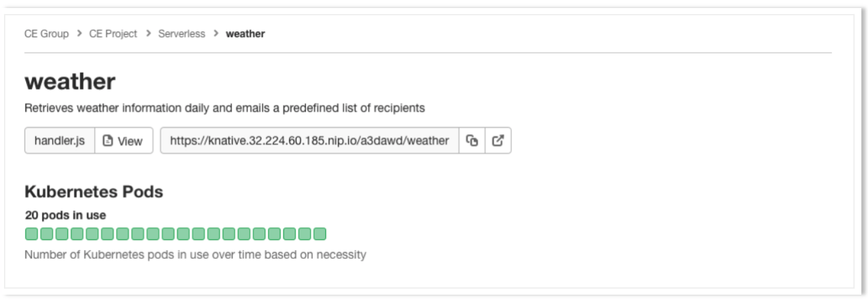Image resolution: width=868 pixels, height=300 pixels.
Task: View the handler.js file
Action: 124,141
